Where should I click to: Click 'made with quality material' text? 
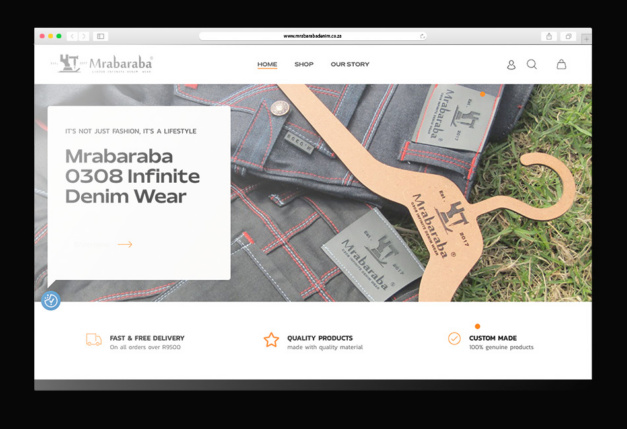point(325,347)
